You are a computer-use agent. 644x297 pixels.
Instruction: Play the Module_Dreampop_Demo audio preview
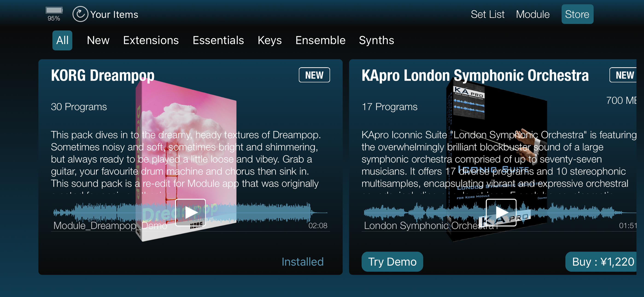(190, 213)
